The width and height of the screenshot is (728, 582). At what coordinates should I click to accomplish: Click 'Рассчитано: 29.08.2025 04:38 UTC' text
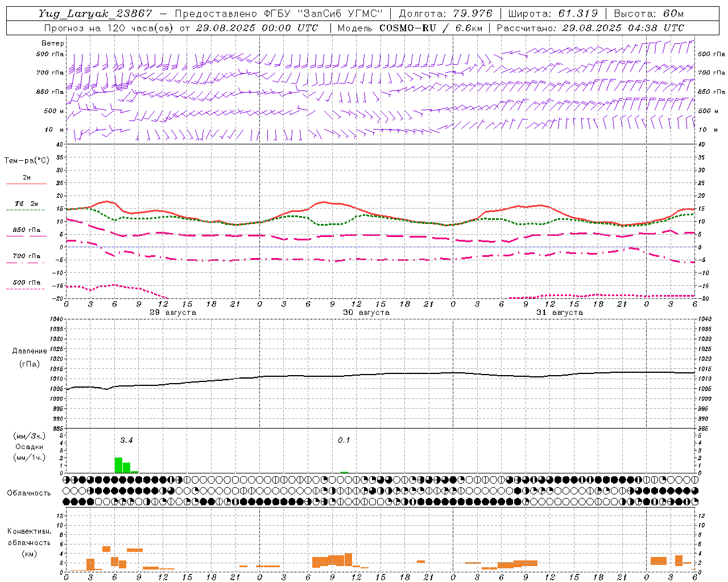(591, 28)
